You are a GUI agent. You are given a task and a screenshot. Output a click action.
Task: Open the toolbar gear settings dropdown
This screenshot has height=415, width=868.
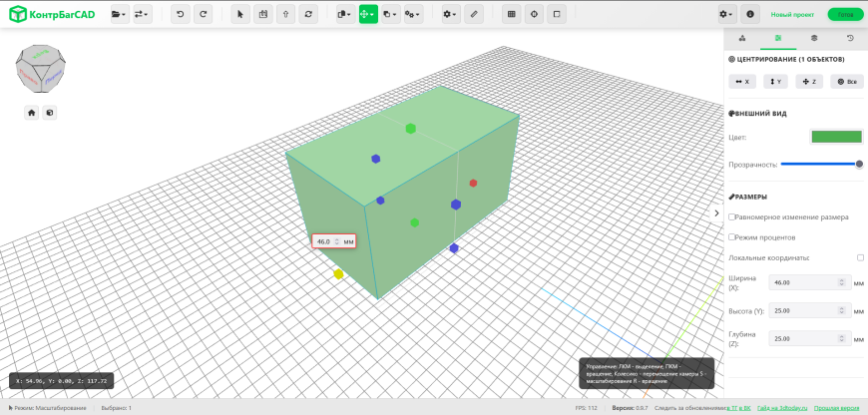(x=451, y=14)
